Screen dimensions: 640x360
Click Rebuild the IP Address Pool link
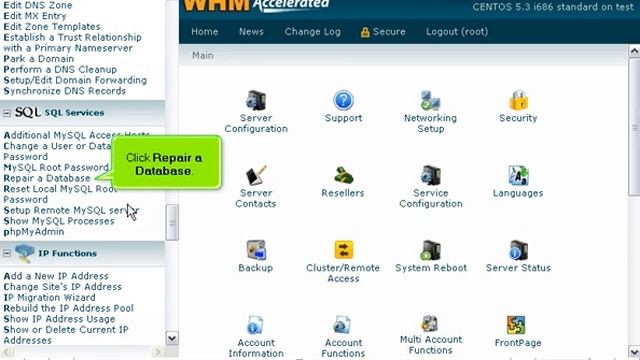(69, 308)
